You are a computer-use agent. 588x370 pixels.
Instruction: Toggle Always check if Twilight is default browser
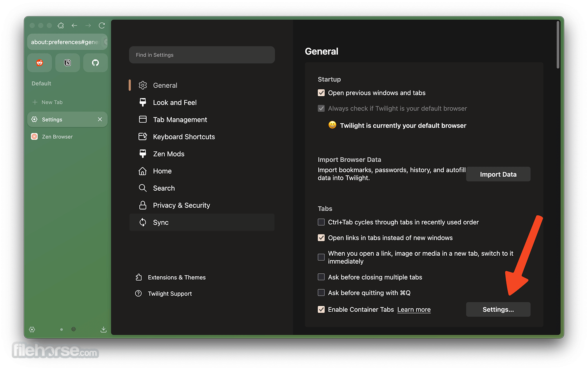point(321,108)
